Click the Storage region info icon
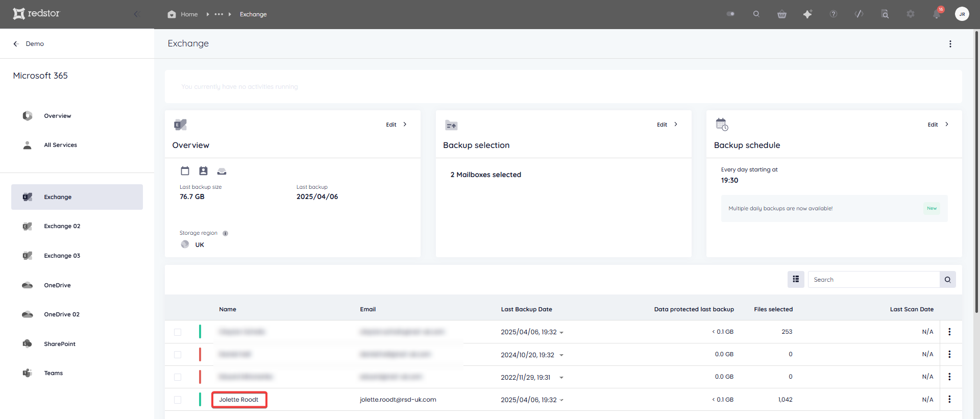The width and height of the screenshot is (980, 419). [x=225, y=233]
